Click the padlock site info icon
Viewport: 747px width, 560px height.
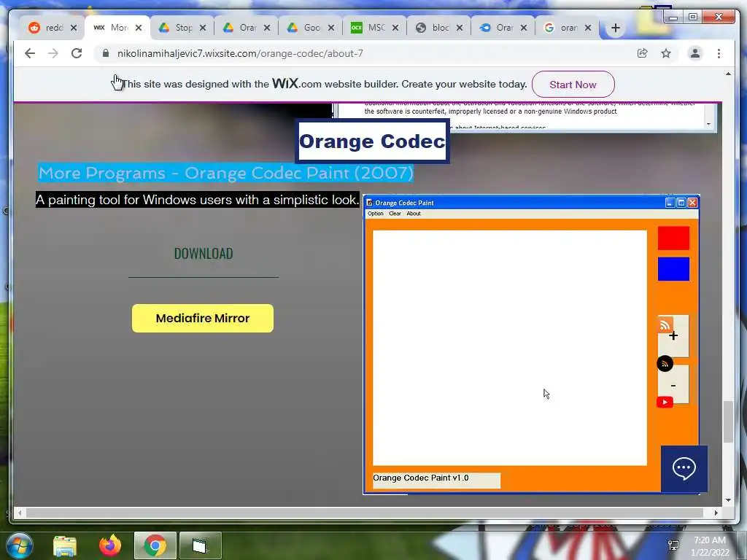(105, 53)
